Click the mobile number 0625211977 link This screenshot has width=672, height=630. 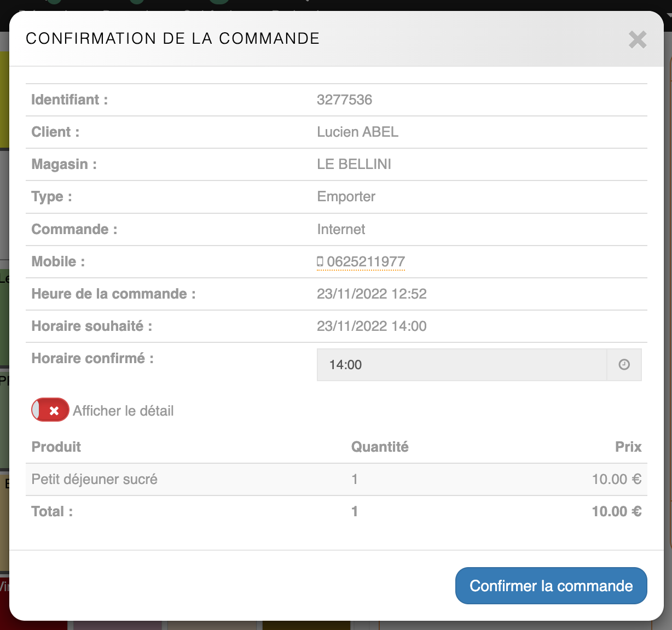click(366, 262)
